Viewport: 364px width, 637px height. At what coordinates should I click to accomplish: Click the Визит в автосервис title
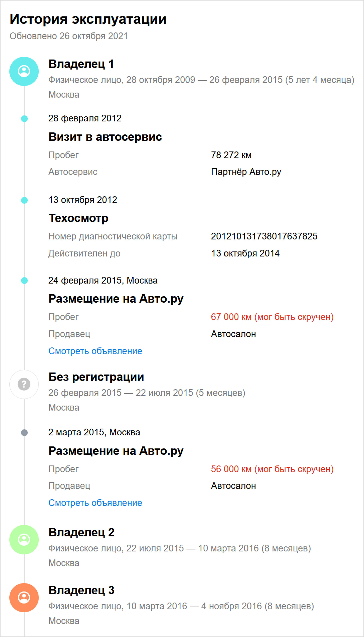(105, 137)
